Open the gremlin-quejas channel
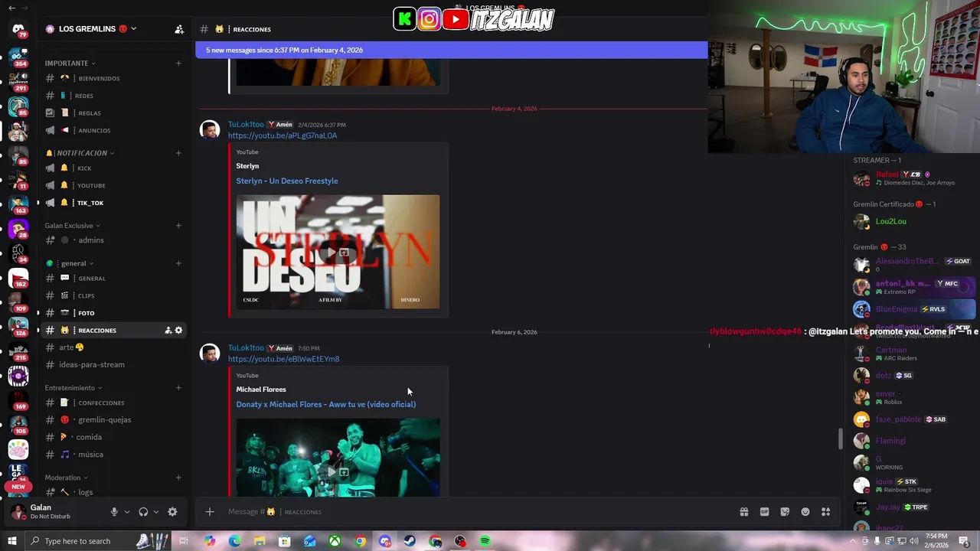 tap(104, 419)
